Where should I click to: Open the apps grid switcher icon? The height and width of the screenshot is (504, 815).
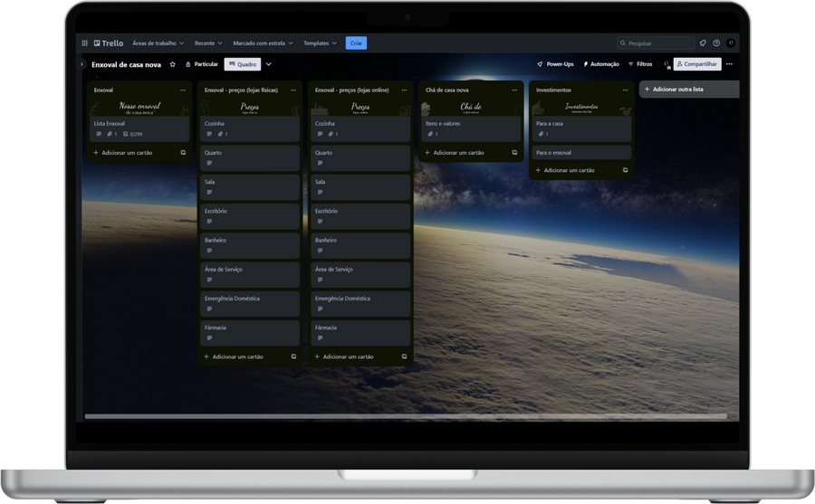(x=85, y=43)
